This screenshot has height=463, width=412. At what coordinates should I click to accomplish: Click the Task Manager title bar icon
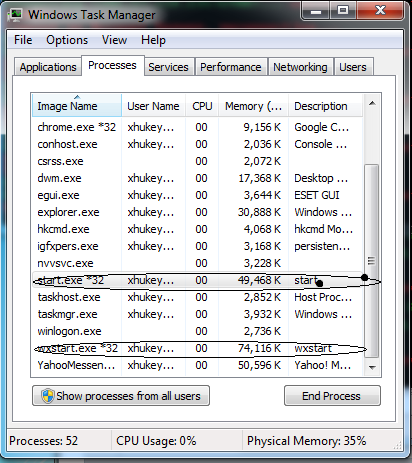coord(15,14)
